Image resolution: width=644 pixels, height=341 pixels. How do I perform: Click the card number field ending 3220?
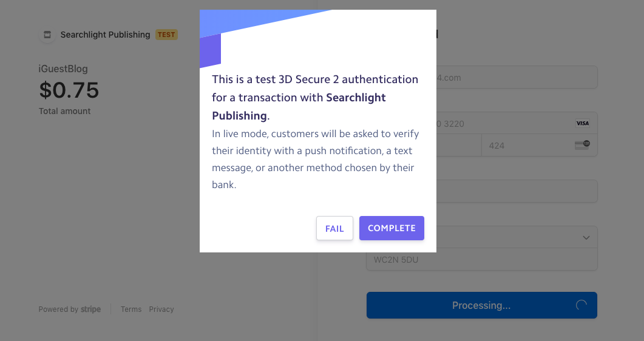(517, 123)
